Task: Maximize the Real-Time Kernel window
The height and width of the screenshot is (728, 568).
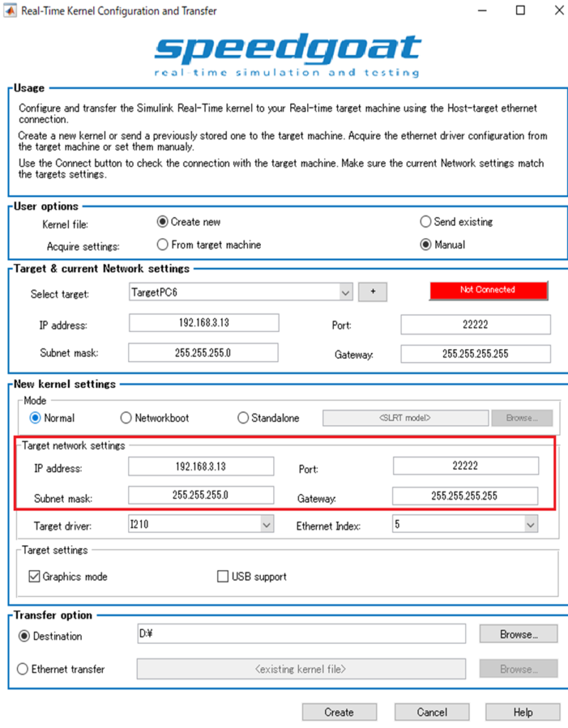Action: [520, 10]
